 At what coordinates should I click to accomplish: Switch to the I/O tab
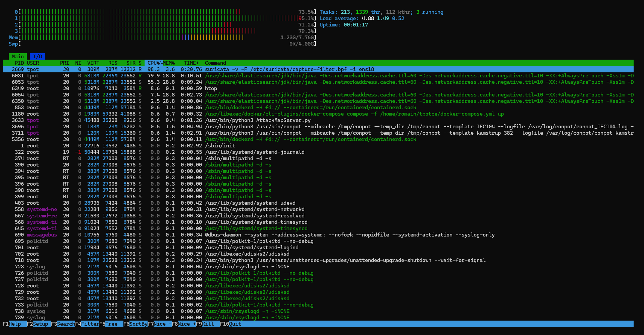coord(37,57)
